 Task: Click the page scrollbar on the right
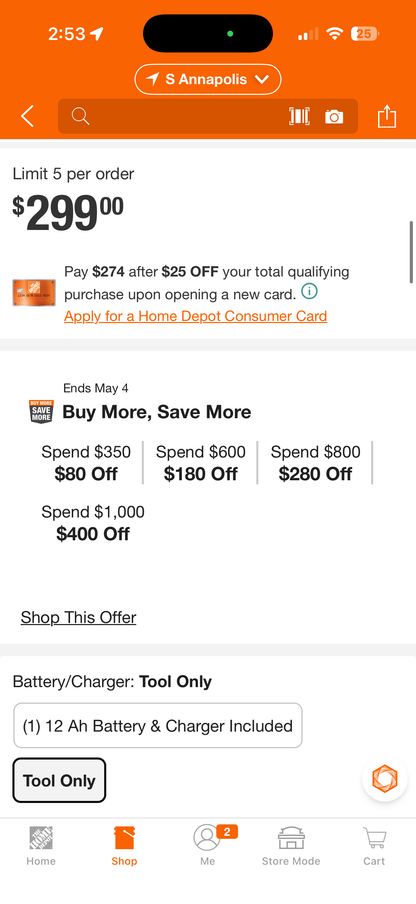411,251
